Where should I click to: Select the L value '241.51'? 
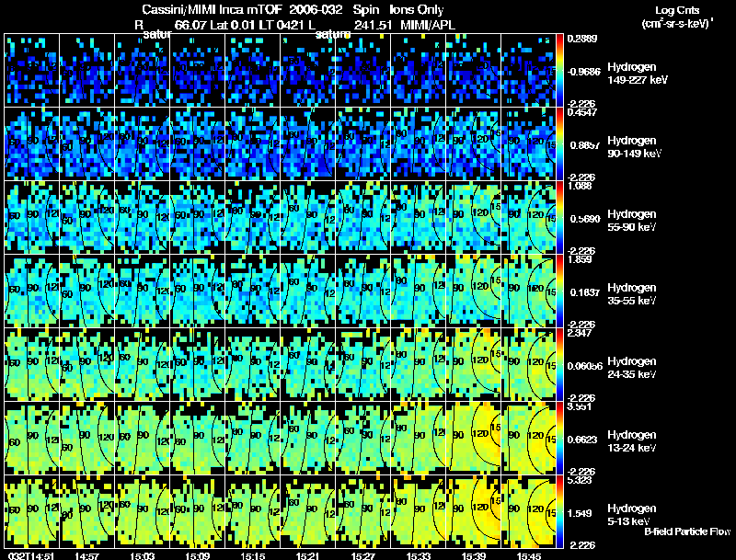(x=373, y=25)
